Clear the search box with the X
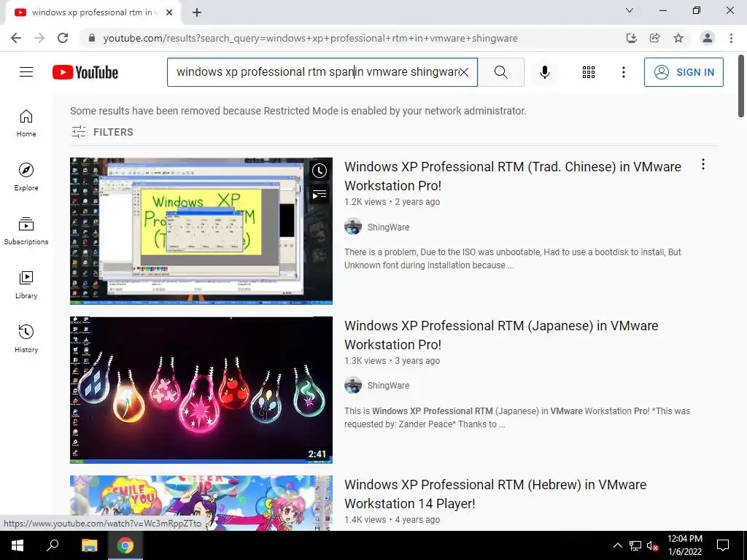This screenshot has width=747, height=560. [463, 72]
